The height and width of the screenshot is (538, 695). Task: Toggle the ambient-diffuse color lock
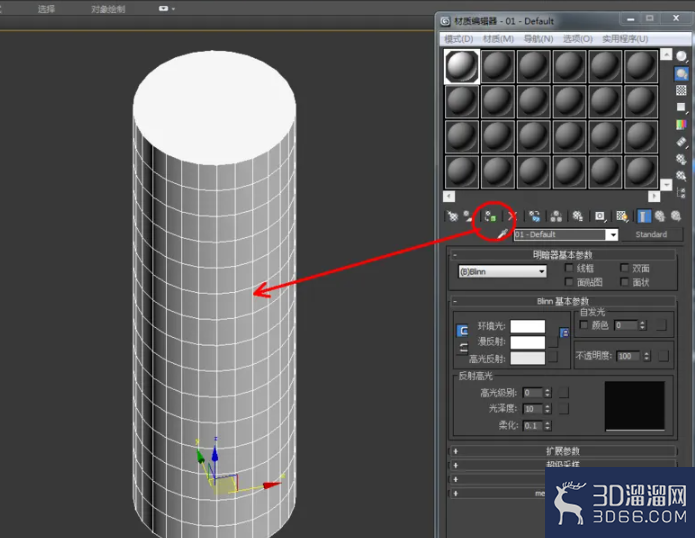click(462, 331)
